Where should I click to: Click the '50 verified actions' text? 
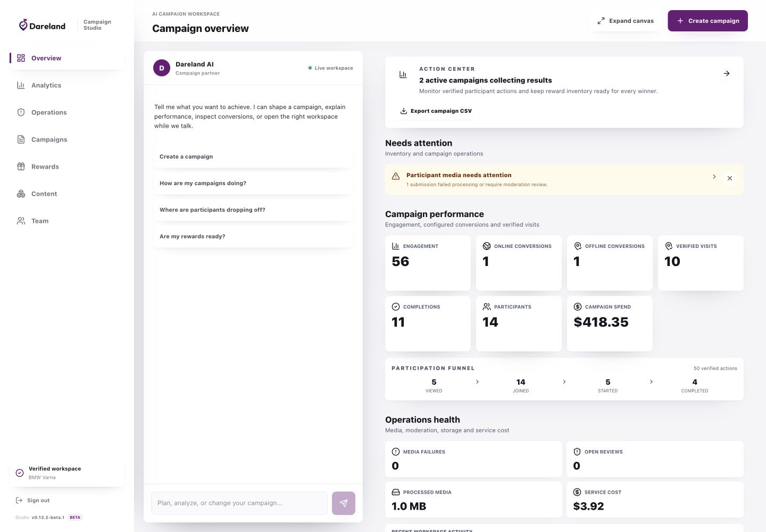(x=715, y=368)
